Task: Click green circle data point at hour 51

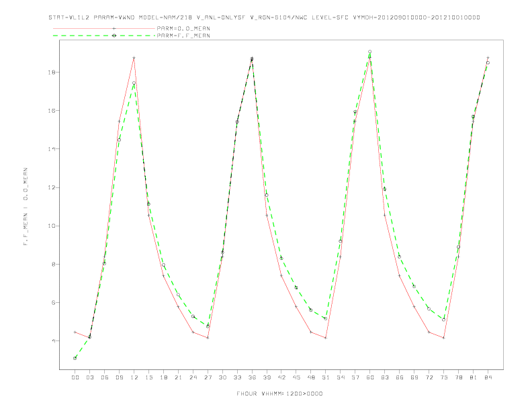Action: coord(326,318)
